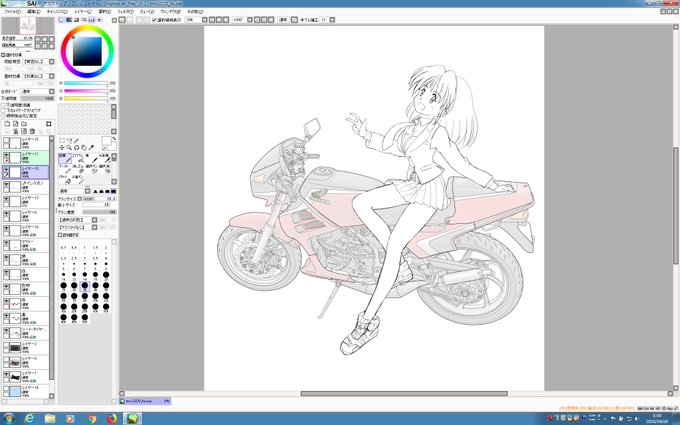
Task: Select layer レイヤー13 in layer list
Action: point(26,172)
